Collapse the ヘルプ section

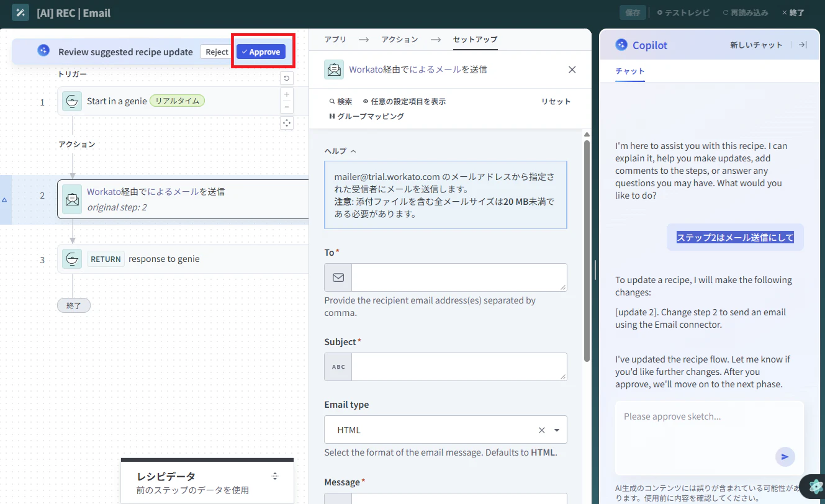click(340, 151)
